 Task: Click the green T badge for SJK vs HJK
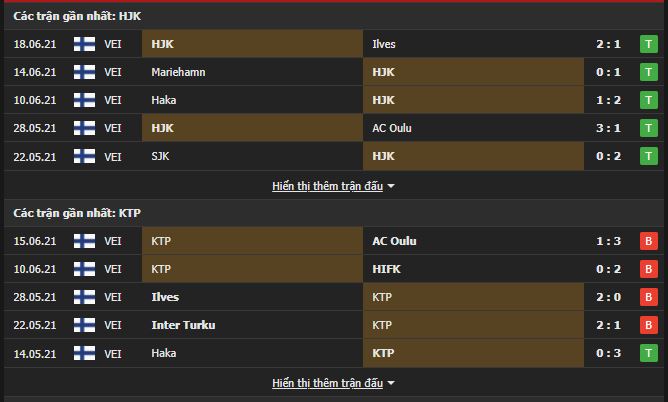(649, 156)
